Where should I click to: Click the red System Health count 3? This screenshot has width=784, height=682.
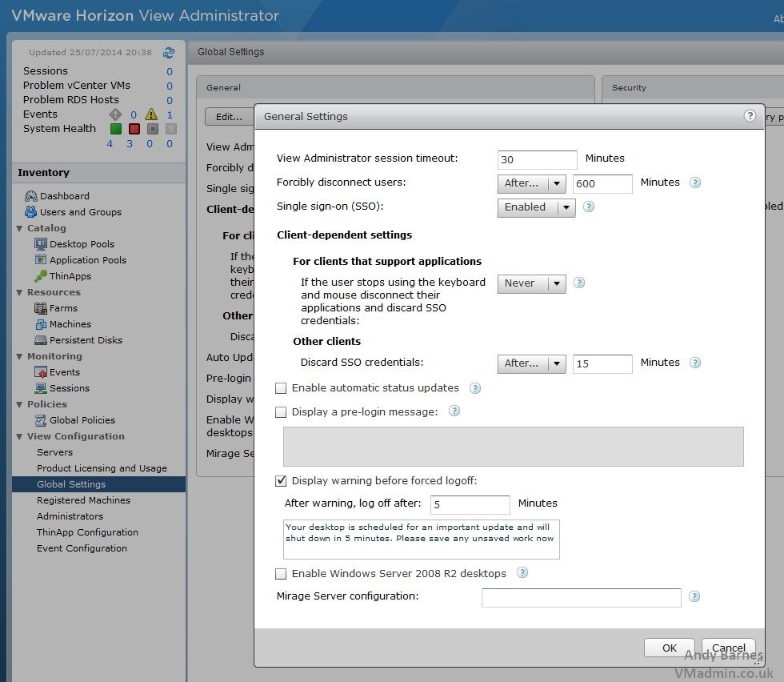coord(130,144)
